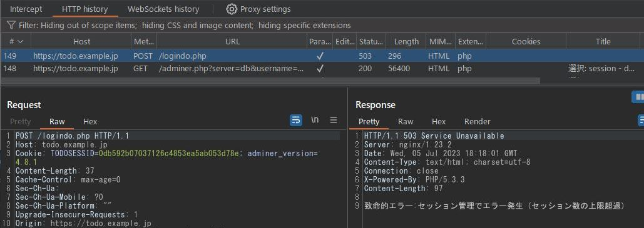
Task: Click the filter funnel icon
Action: tap(11, 26)
